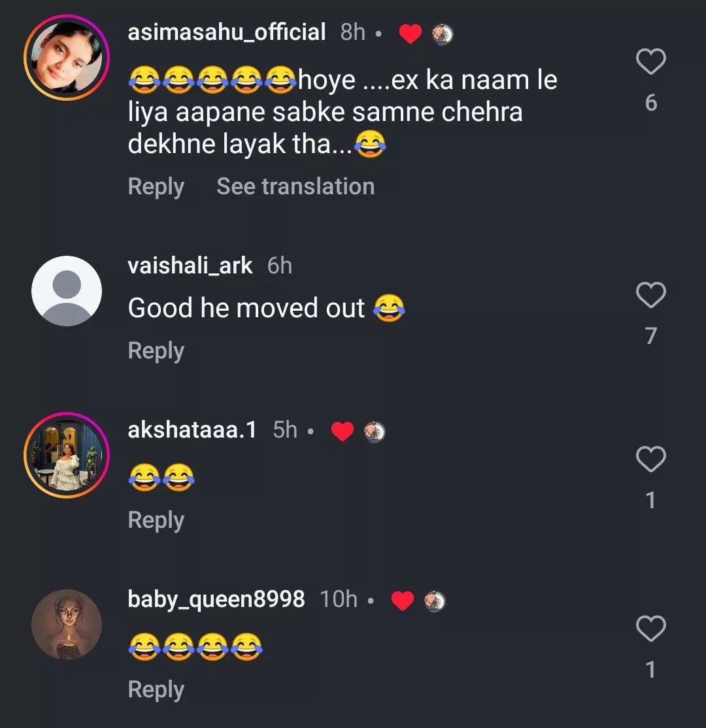
Task: Open baby_queen8998's profile picture
Action: pyautogui.click(x=67, y=625)
